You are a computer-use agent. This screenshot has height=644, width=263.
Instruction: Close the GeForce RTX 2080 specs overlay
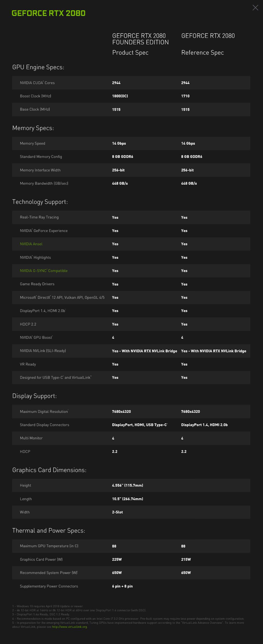pyautogui.click(x=255, y=8)
